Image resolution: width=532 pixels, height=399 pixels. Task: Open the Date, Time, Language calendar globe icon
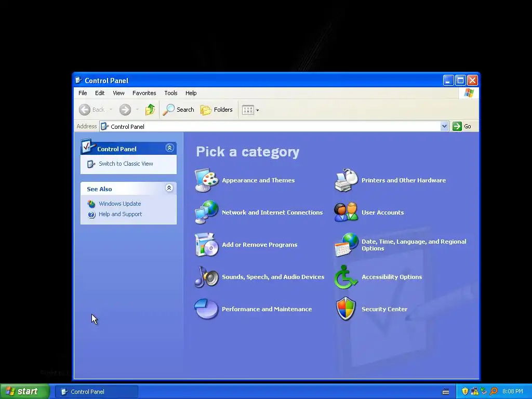click(346, 245)
